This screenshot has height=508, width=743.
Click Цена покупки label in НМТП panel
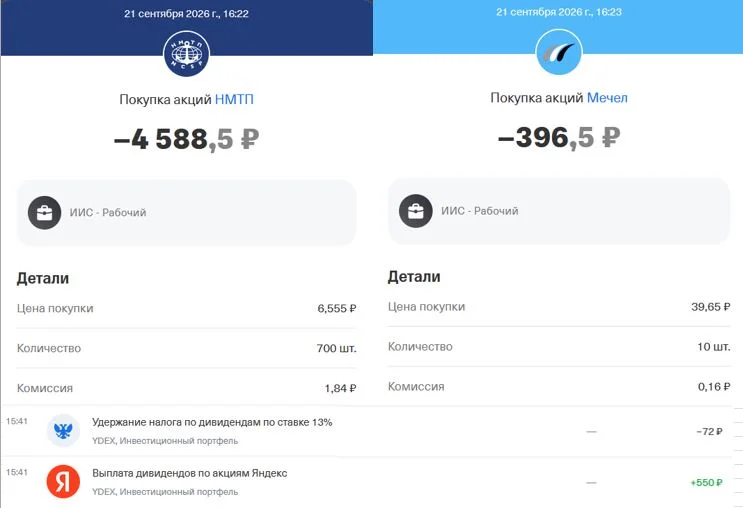55,308
